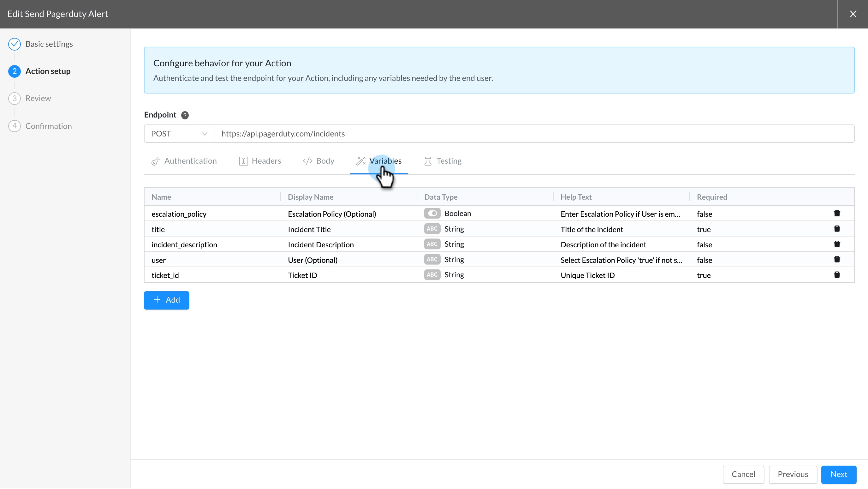Open the POST method dropdown
The height and width of the screenshot is (489, 868).
click(x=179, y=134)
